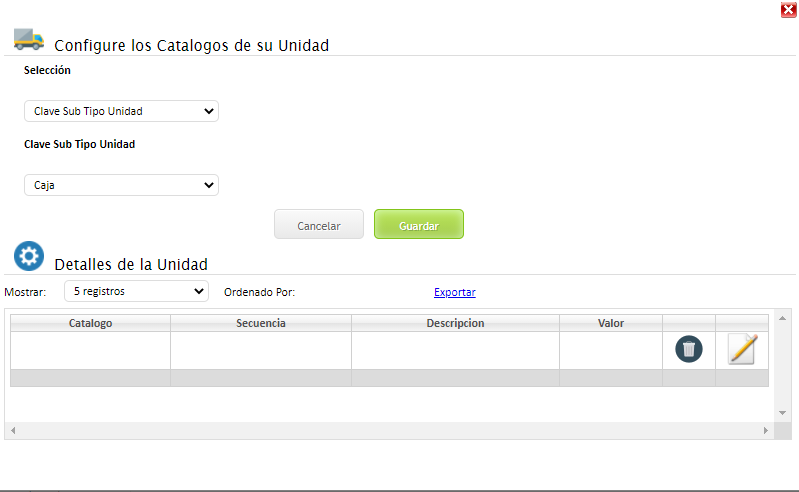Click the empty Catalogo cell in first row

90,350
